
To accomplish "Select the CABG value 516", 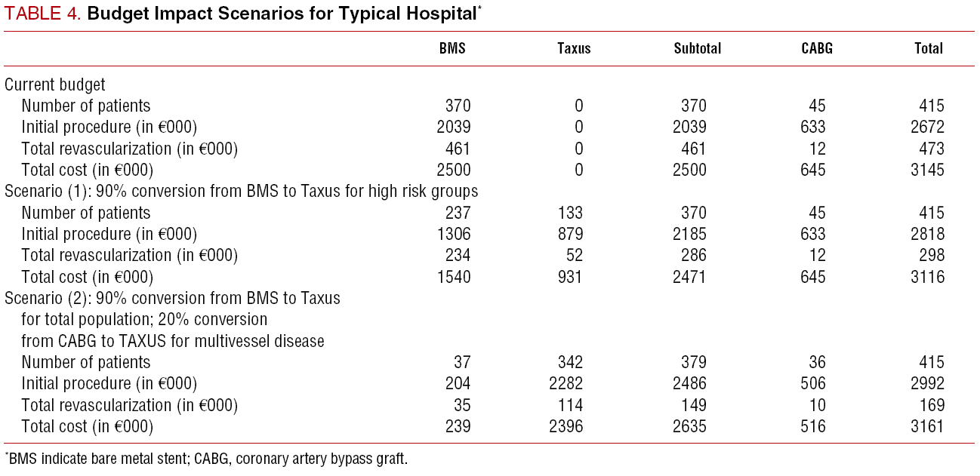I will [x=814, y=427].
